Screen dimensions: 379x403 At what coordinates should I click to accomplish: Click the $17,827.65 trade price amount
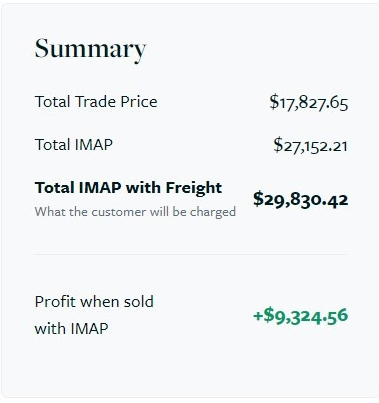(x=309, y=102)
